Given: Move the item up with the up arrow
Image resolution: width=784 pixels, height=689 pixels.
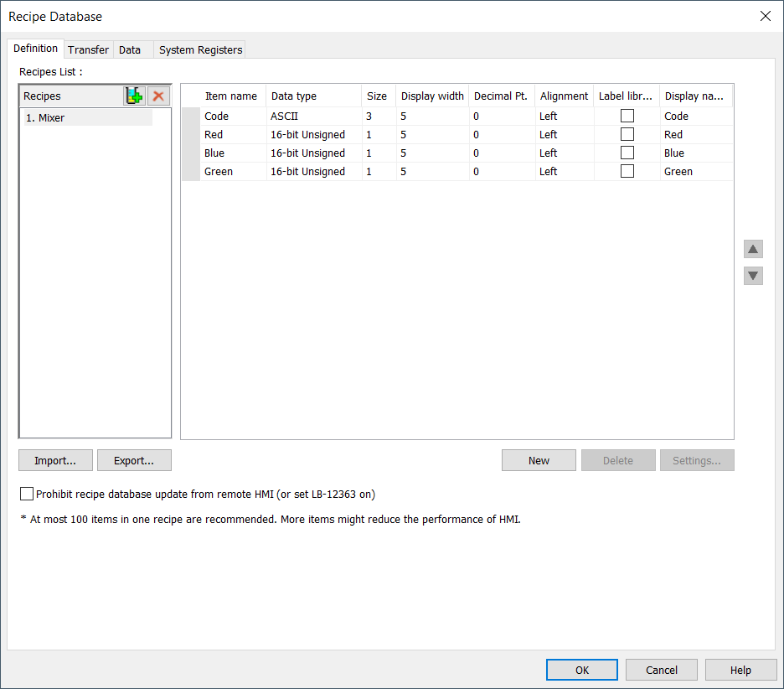Looking at the screenshot, I should [x=753, y=249].
